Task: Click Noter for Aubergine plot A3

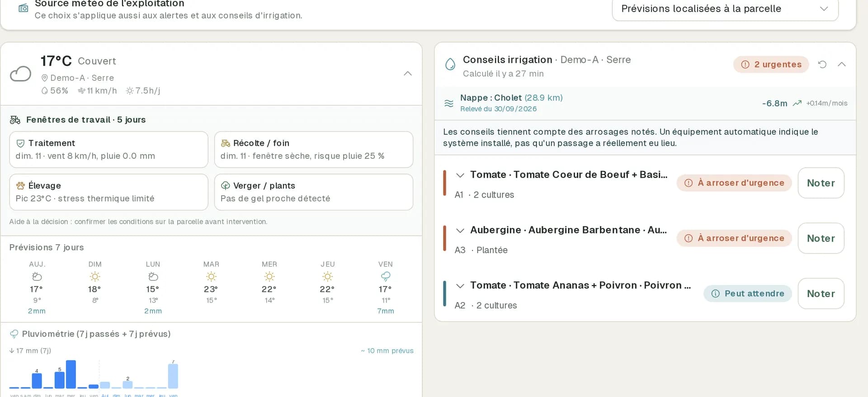Action: 821,238
